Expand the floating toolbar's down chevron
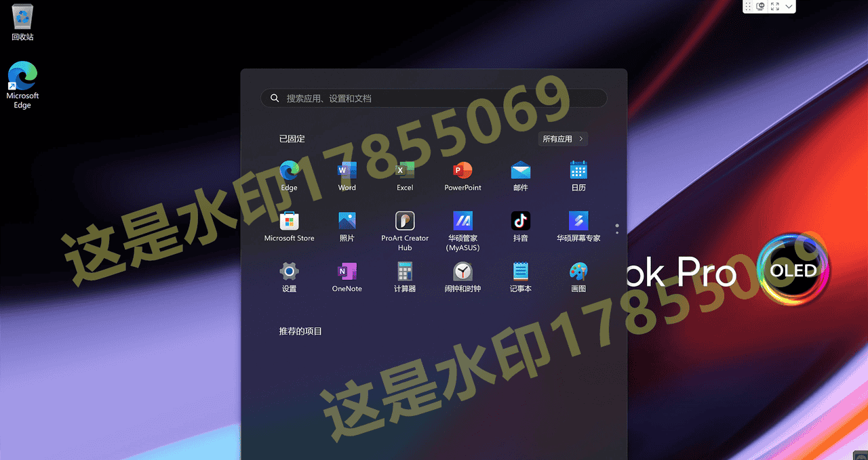Viewport: 868px width, 460px height. (789, 6)
